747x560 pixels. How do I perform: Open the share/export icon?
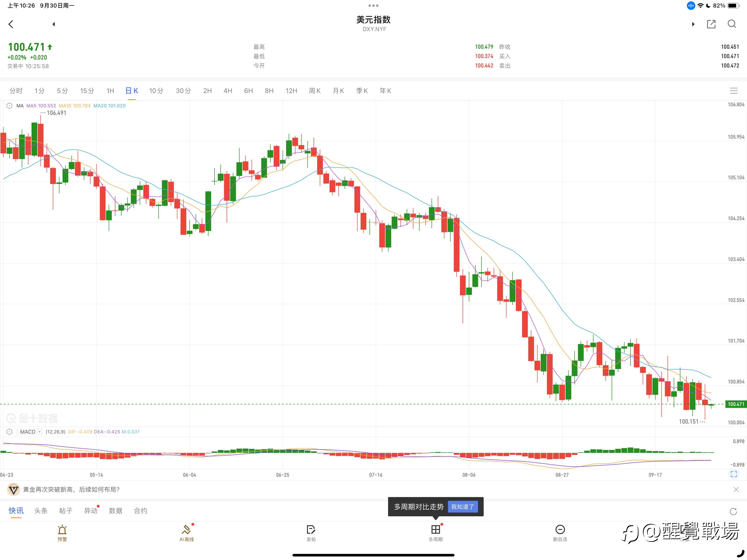[711, 24]
